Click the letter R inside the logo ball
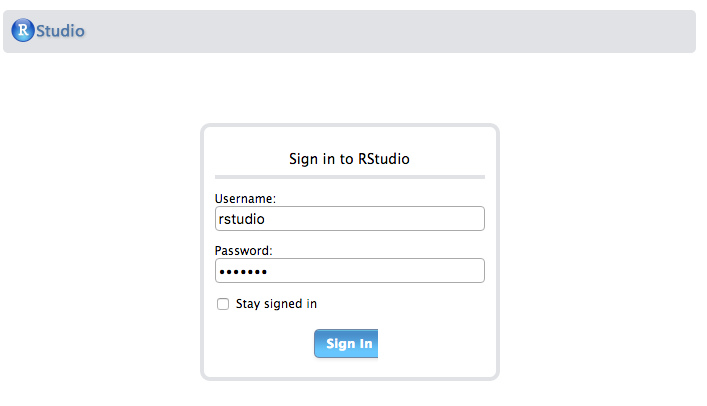This screenshot has height=406, width=707. tap(22, 31)
